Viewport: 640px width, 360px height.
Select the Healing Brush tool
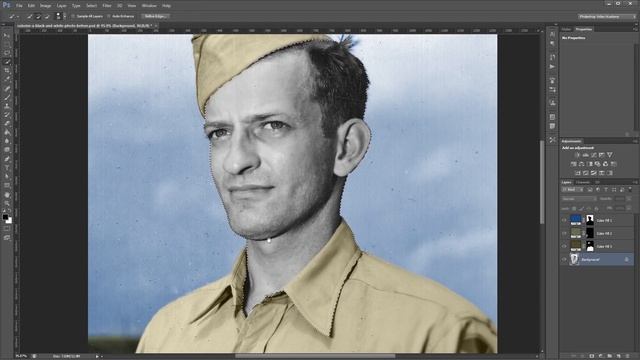pyautogui.click(x=7, y=88)
